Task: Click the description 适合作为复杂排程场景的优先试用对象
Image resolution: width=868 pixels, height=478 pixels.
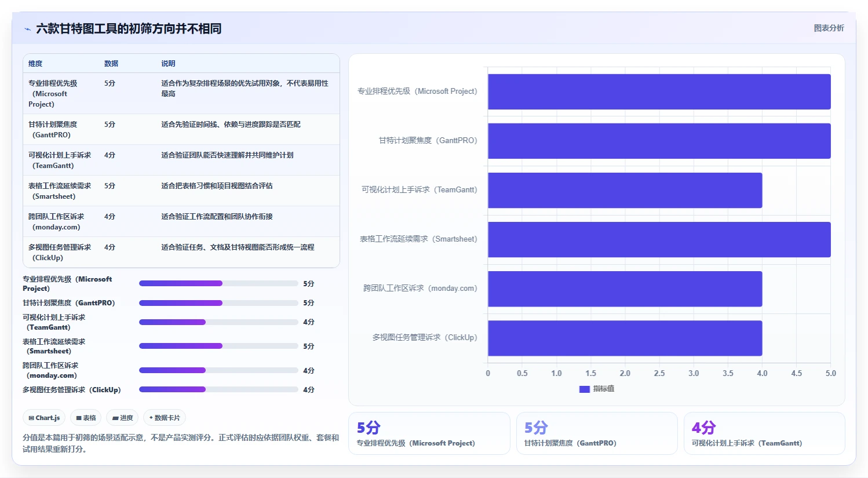Action: pyautogui.click(x=245, y=89)
